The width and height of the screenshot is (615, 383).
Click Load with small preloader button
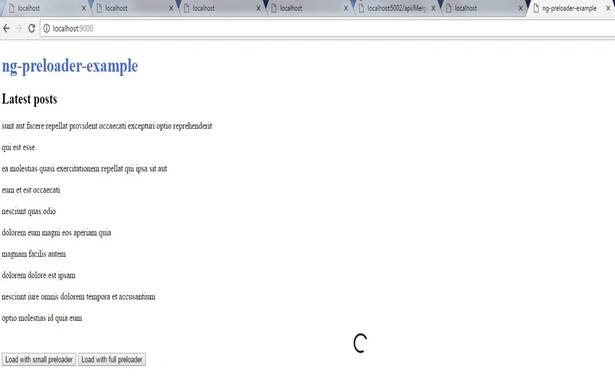click(39, 359)
